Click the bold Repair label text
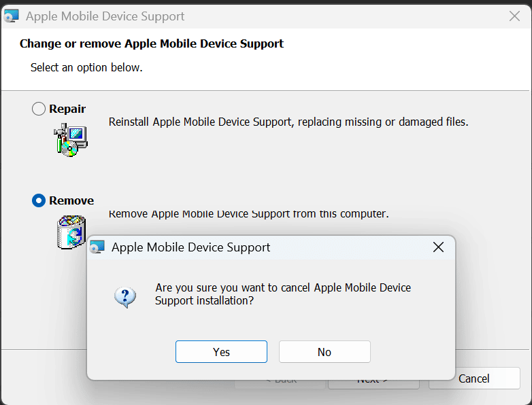Screen dimensions: 532x405 pos(67,109)
